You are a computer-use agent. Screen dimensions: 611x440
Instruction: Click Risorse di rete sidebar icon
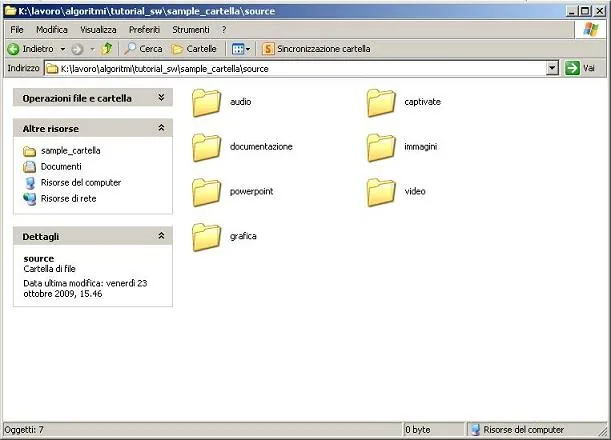point(29,199)
